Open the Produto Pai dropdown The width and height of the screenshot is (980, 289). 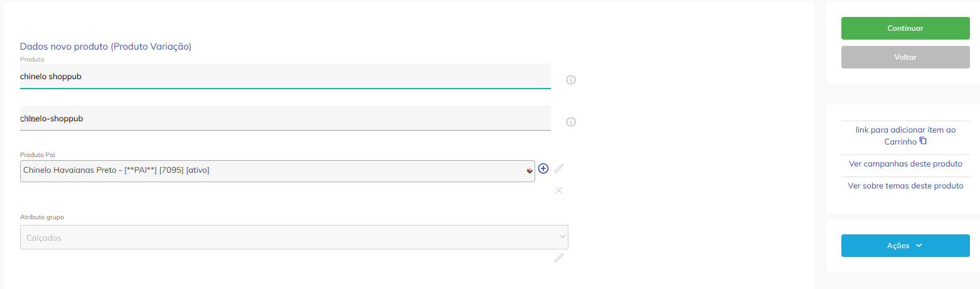point(277,170)
